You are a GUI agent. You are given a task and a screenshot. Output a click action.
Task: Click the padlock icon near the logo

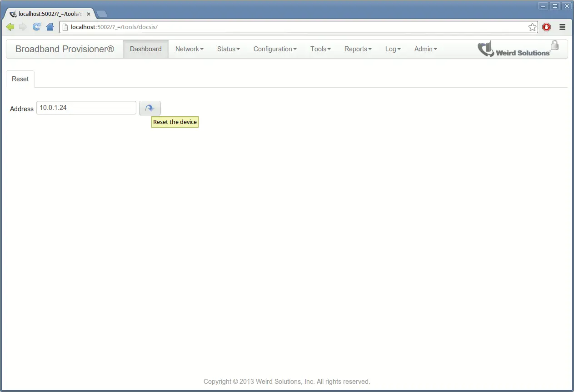554,45
